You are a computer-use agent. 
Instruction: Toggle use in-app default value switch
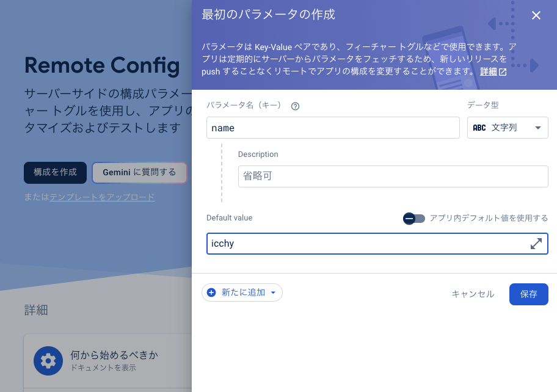click(414, 219)
